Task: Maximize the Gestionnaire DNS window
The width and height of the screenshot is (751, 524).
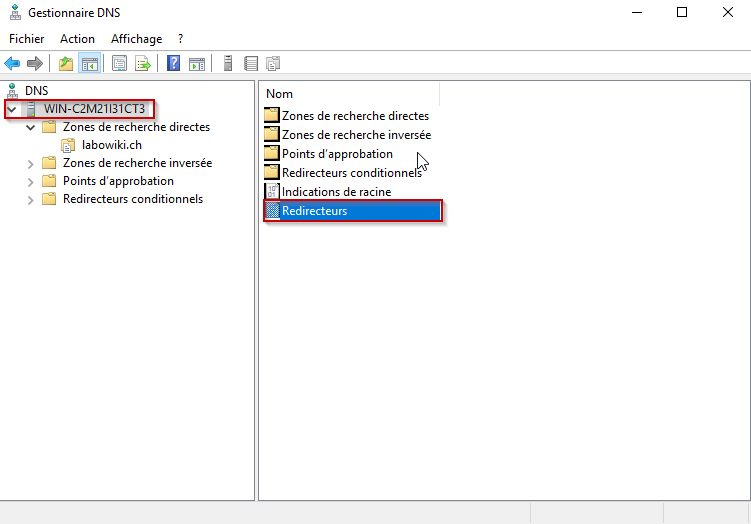Action: point(682,12)
